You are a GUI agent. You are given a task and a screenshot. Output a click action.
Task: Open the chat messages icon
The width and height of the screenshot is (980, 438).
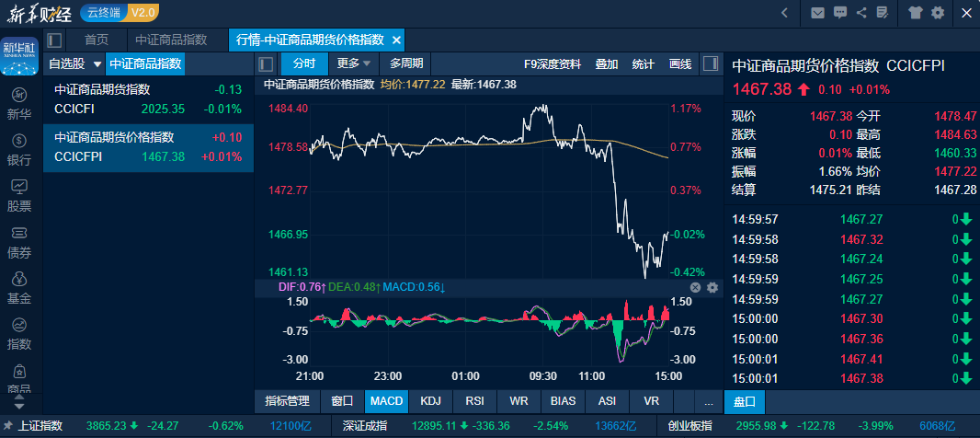point(839,13)
